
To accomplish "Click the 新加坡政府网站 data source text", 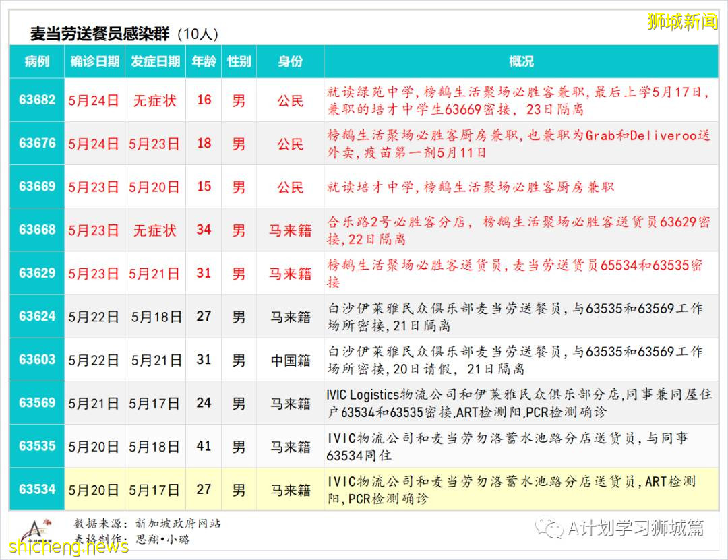I will (178, 524).
